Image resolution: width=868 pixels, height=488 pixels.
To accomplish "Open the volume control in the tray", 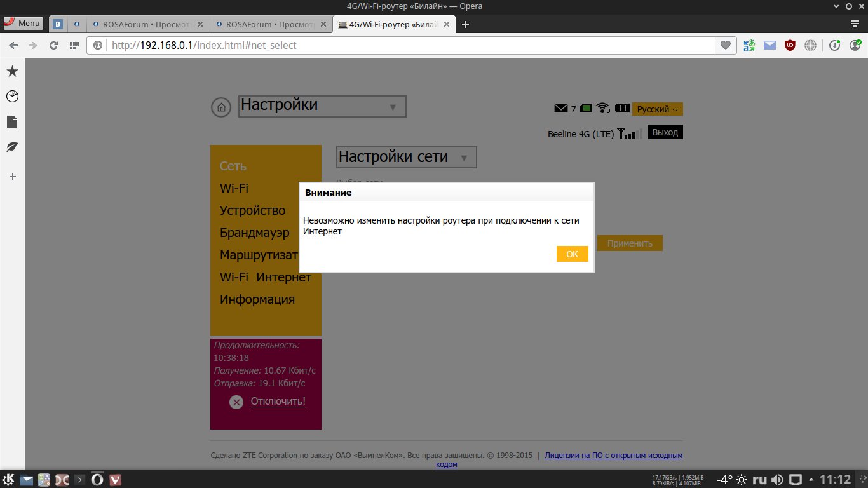I will pyautogui.click(x=777, y=479).
